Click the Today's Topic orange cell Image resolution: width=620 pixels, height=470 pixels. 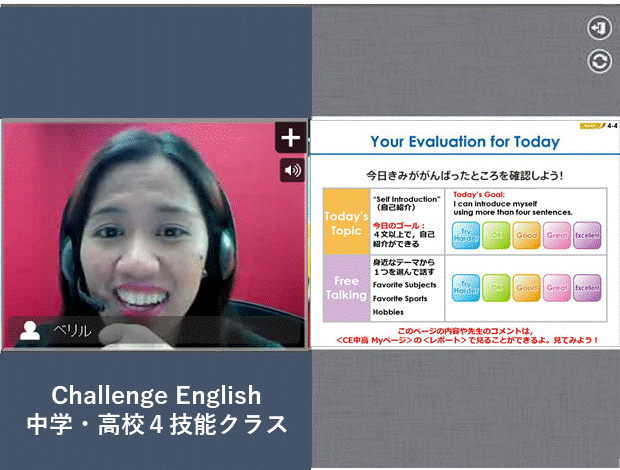tap(346, 222)
